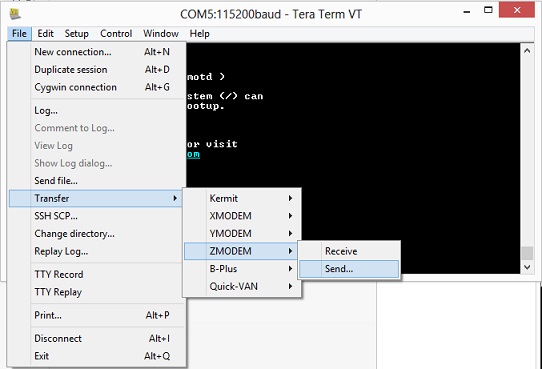Choose Send file... menu entry
This screenshot has height=369, width=542.
96,181
